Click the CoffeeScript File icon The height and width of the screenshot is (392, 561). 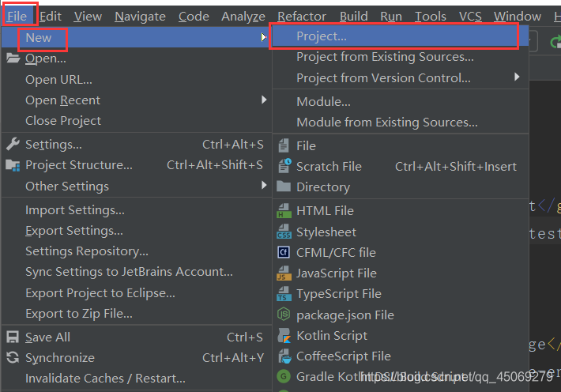click(x=284, y=356)
